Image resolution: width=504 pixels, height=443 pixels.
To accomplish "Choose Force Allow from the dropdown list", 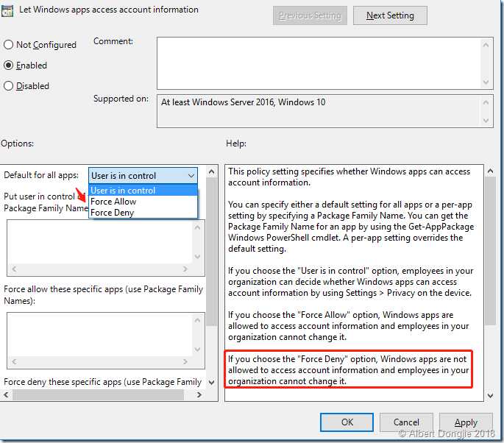I will pos(143,202).
